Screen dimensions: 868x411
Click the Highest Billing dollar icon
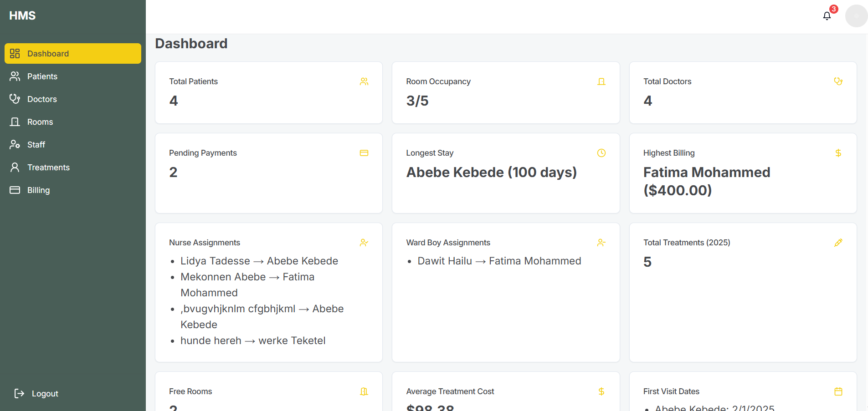click(838, 153)
